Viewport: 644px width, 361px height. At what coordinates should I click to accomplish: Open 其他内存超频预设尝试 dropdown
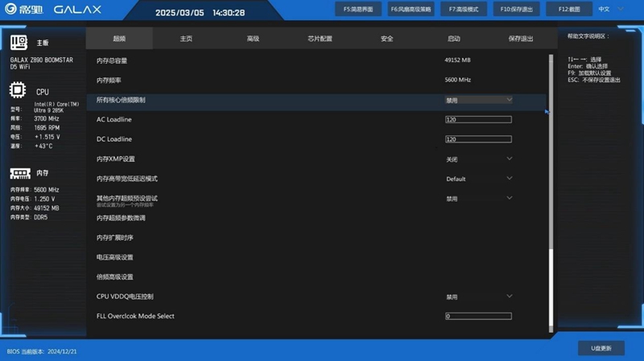point(478,198)
